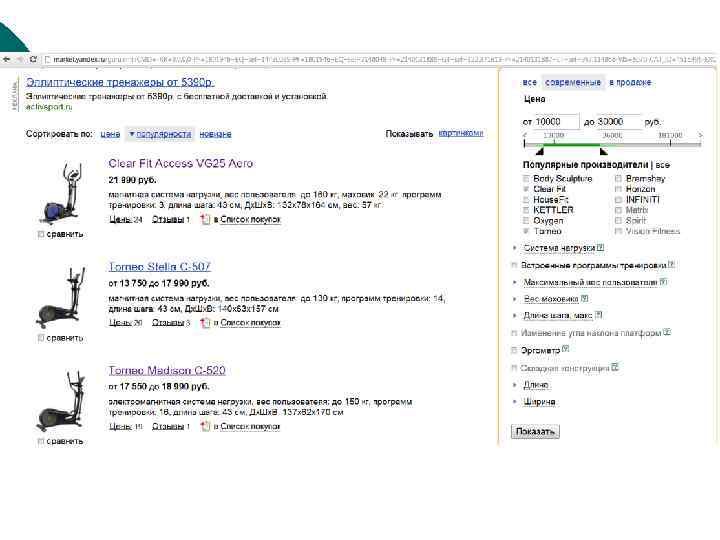Toggle INFINITI manufacturer checkbox

pyautogui.click(x=619, y=200)
